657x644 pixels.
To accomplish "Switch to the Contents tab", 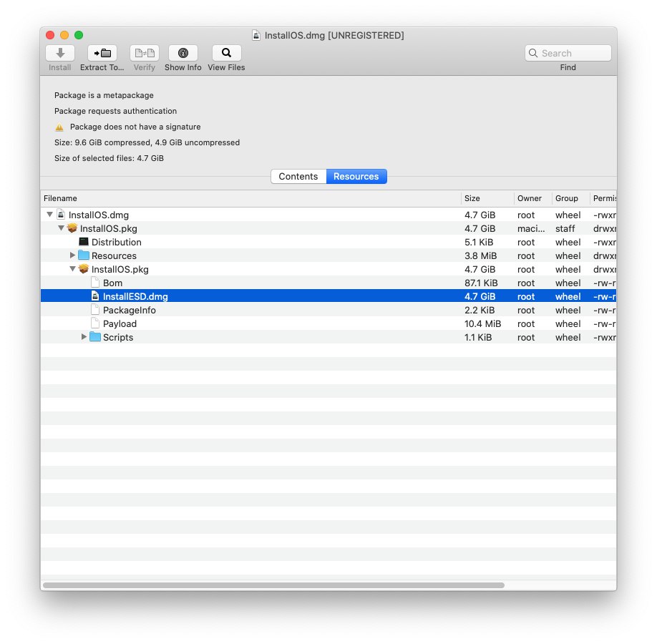I will pyautogui.click(x=298, y=177).
